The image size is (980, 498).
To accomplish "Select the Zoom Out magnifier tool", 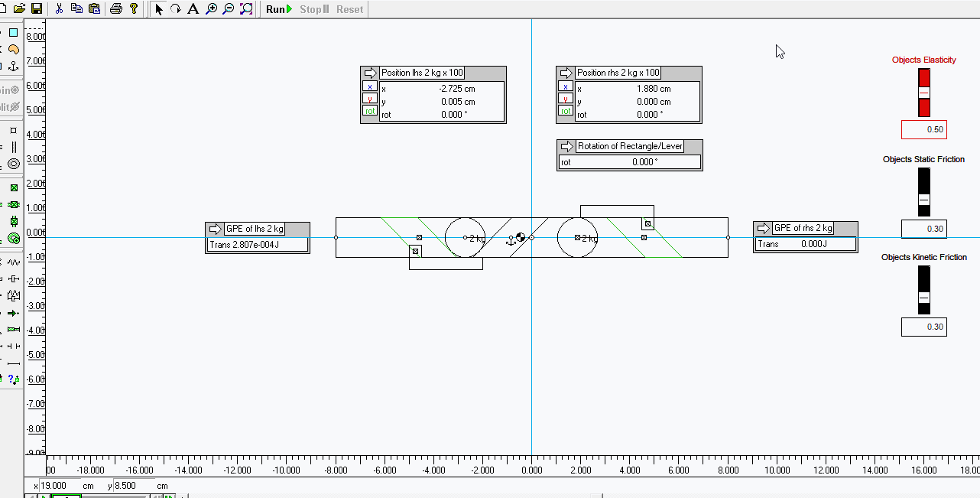I will pyautogui.click(x=228, y=9).
